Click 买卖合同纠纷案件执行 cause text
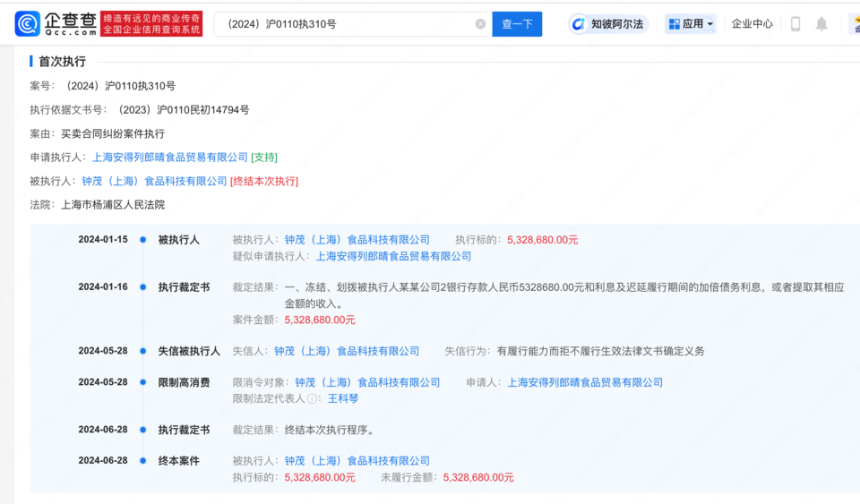This screenshot has width=860, height=504. 113,133
